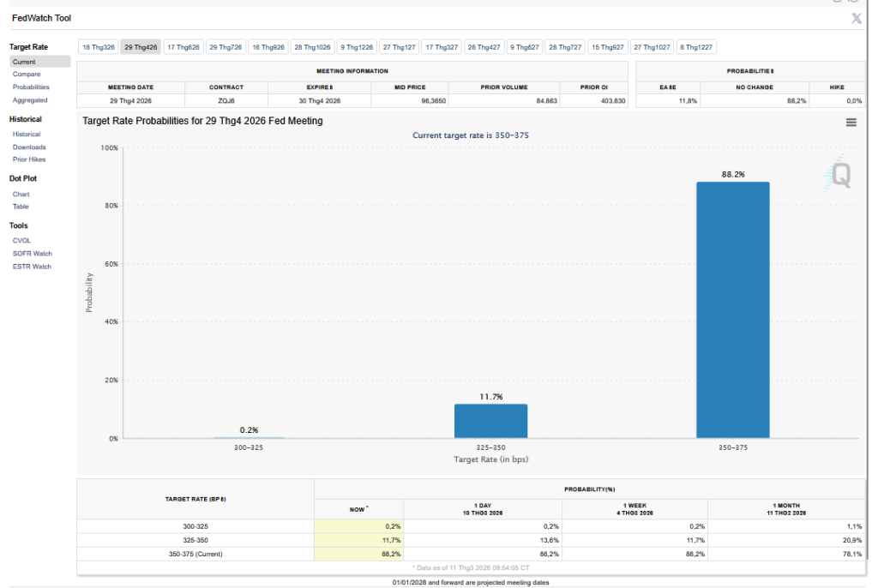Viewport: 878px width, 588px height.
Task: Go to Probabilities under Target Rate
Action: pyautogui.click(x=31, y=87)
